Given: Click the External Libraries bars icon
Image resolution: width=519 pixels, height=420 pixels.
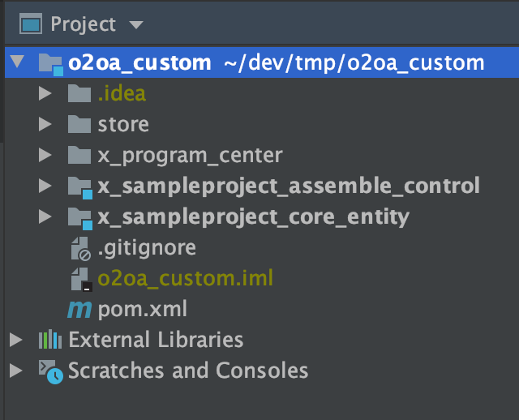Looking at the screenshot, I should point(50,339).
